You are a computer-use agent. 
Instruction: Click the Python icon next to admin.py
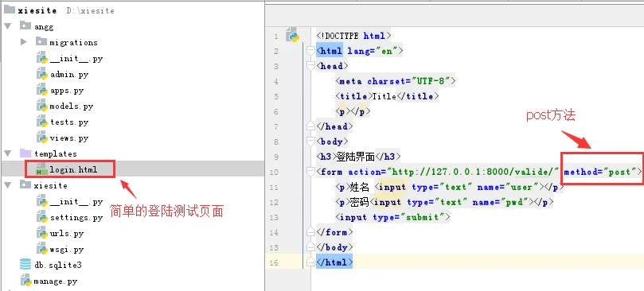tap(42, 74)
